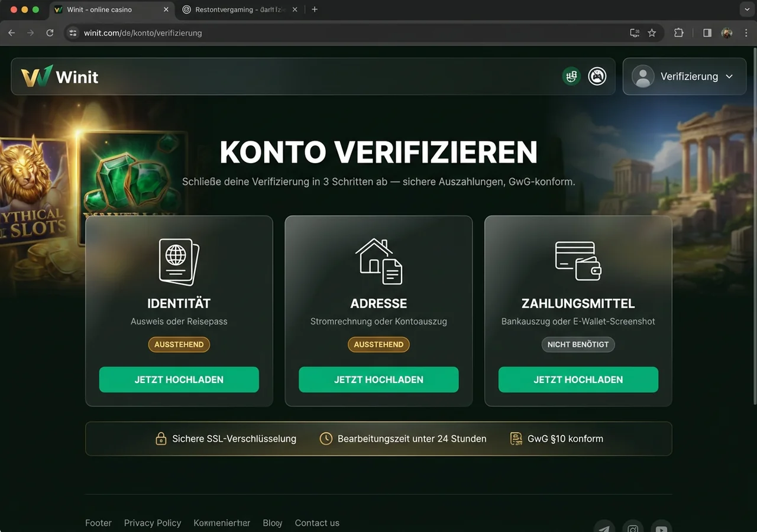Click the lock icon beside SSL-Verschlüsselung
The width and height of the screenshot is (757, 532).
click(x=161, y=439)
